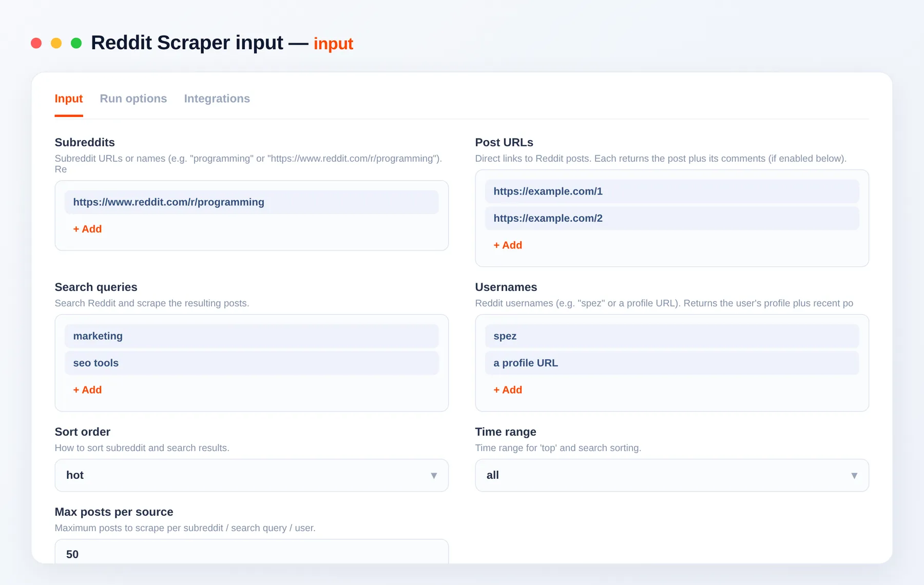
Task: Click the yellow minimize window dot
Action: (56, 43)
